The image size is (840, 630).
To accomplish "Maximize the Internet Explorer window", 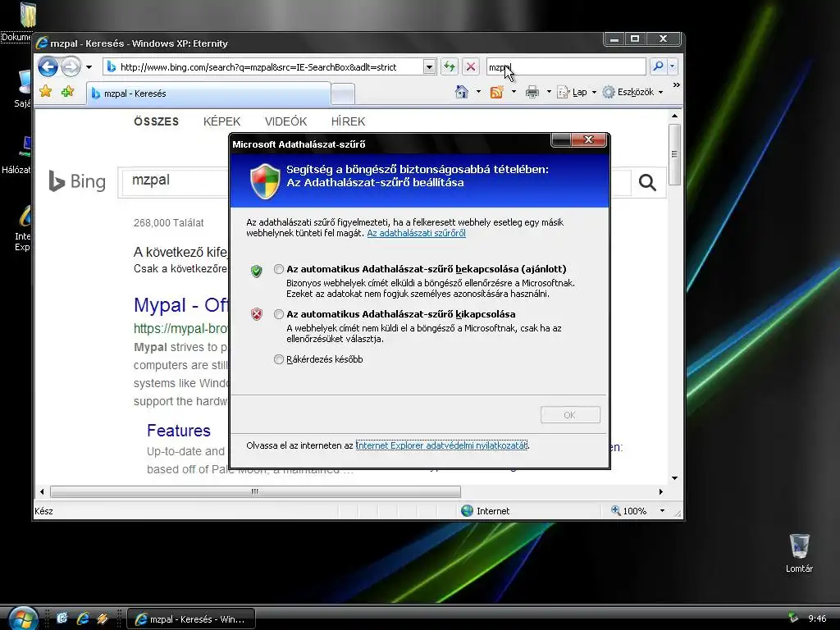I will pyautogui.click(x=636, y=39).
